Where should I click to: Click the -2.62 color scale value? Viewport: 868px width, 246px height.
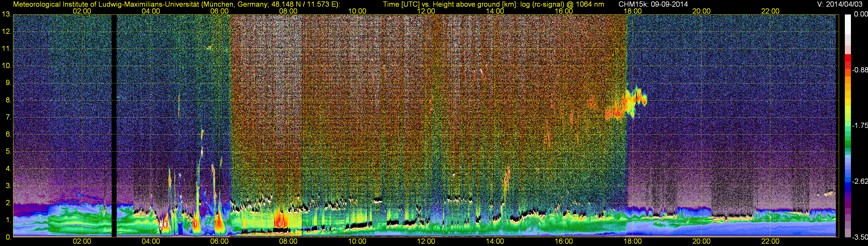pyautogui.click(x=860, y=181)
